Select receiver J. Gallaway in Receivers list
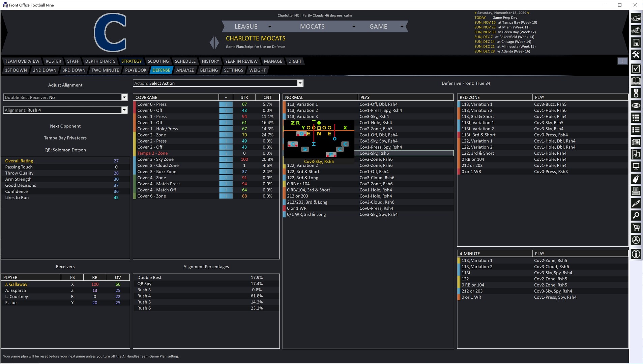Screen dimensions: 643x364 click(x=16, y=284)
